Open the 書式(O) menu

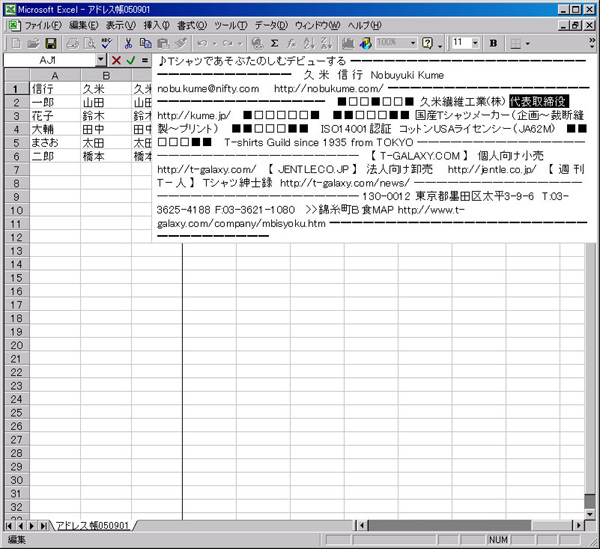(192, 26)
